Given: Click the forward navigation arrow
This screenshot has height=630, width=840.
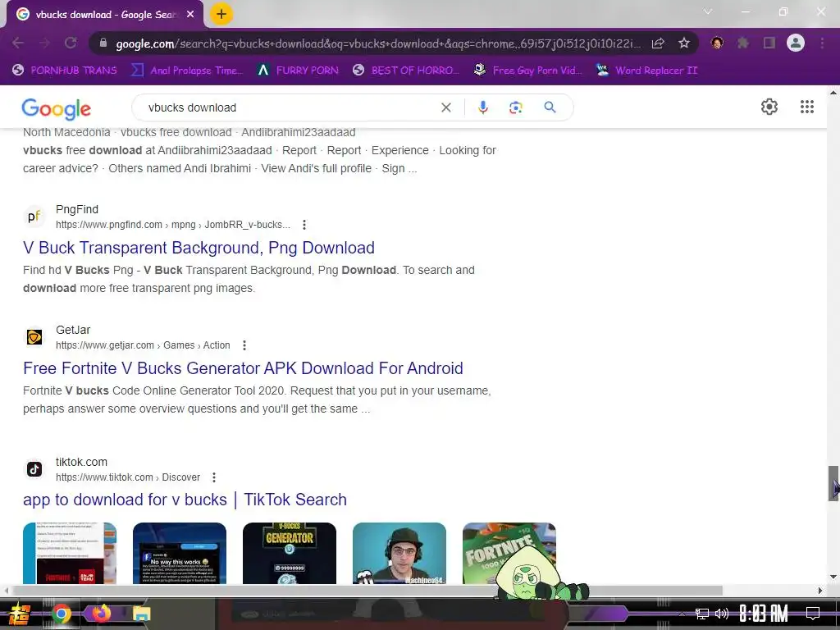Looking at the screenshot, I should pyautogui.click(x=44, y=43).
